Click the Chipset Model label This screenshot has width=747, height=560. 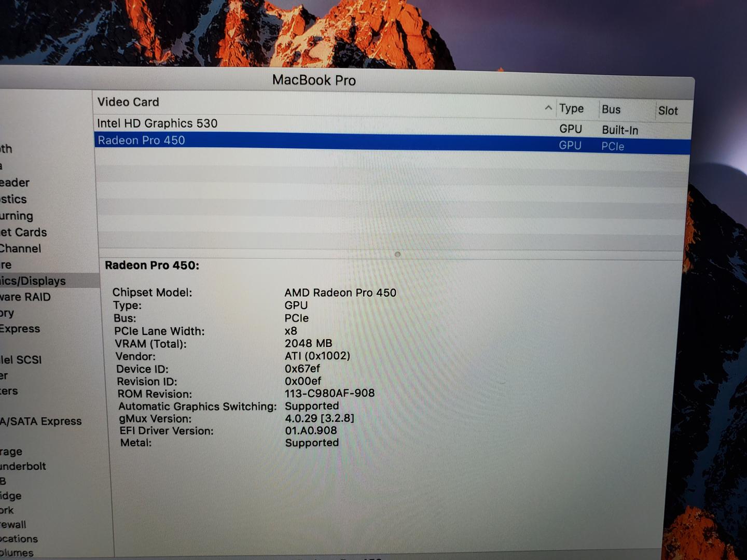click(152, 292)
